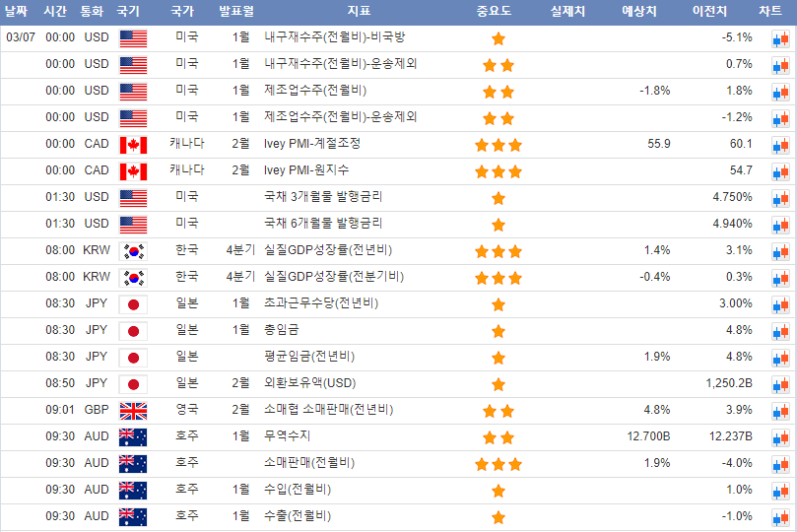Click chart icon for 수출(전월비) row

point(779,516)
